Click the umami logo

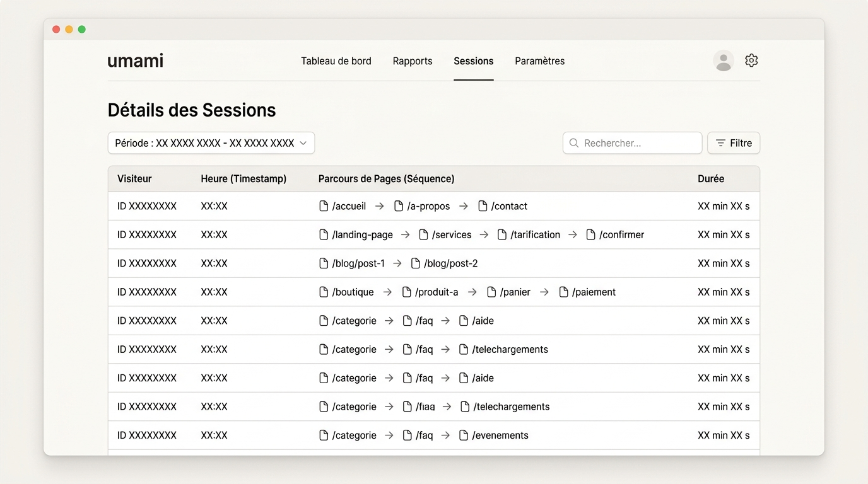click(x=136, y=60)
